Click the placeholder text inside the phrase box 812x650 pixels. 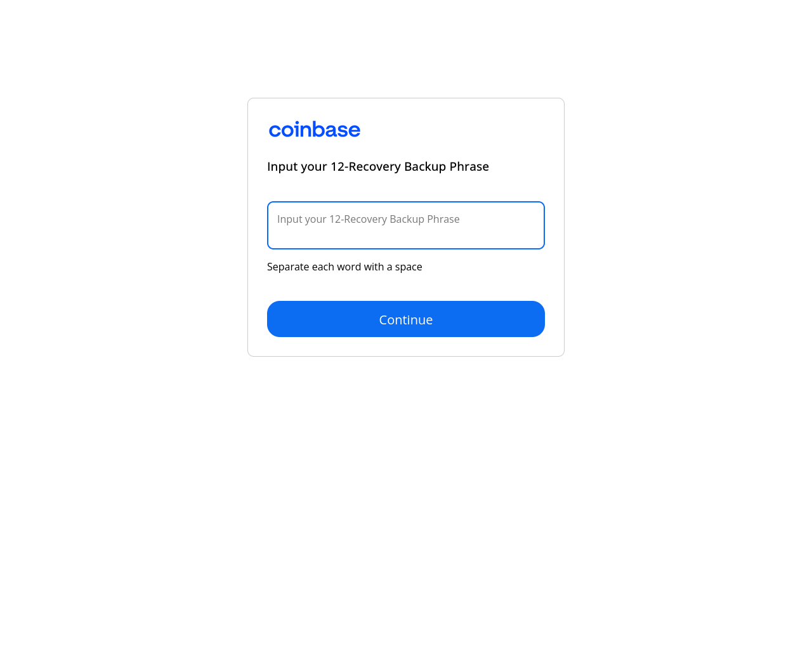[x=369, y=219]
